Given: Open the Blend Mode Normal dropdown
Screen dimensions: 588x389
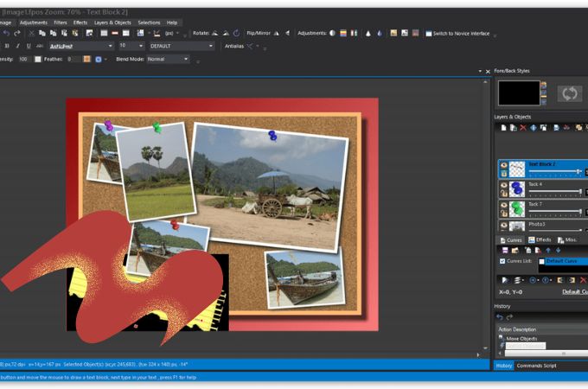Looking at the screenshot, I should (x=186, y=59).
